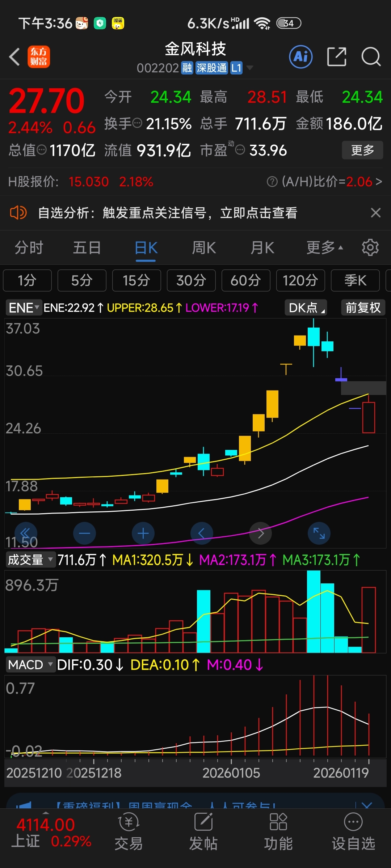391x868 pixels.
Task: Open the 成交量 volume indicator dropdown
Action: [x=30, y=560]
